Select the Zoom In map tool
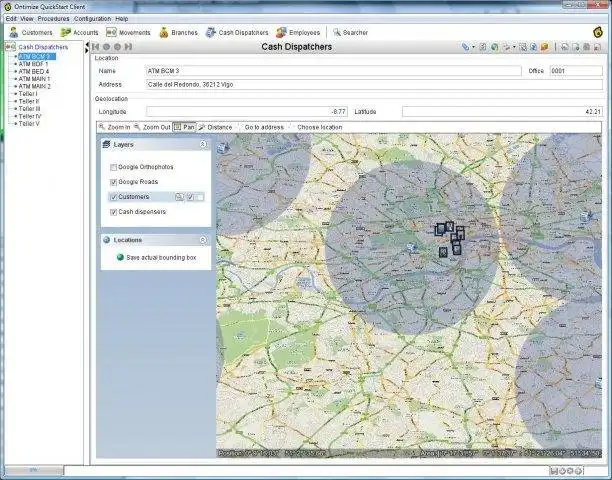 [114, 127]
